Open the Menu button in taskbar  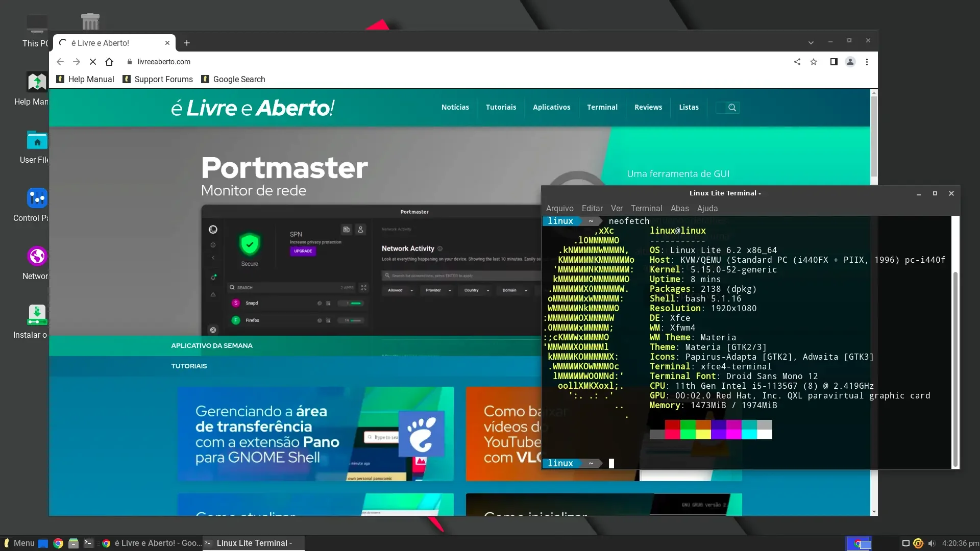pyautogui.click(x=19, y=543)
